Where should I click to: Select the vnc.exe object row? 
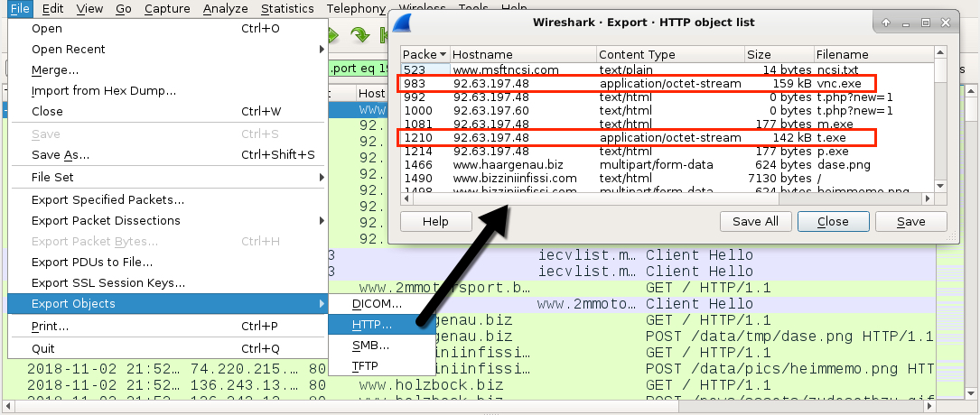point(667,83)
